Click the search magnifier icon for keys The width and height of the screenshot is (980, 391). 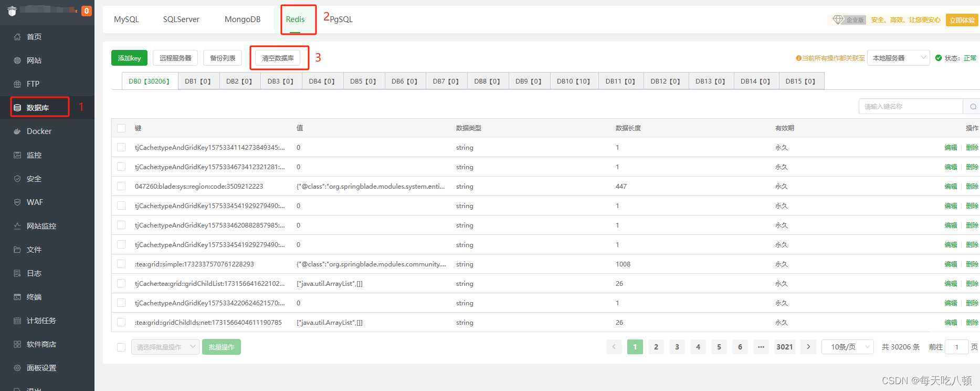click(x=973, y=107)
